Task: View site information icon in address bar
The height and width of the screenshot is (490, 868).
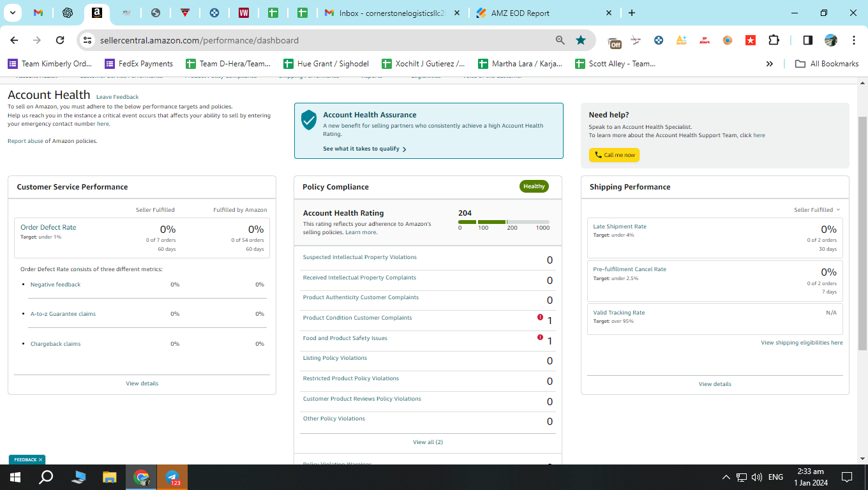Action: [x=88, y=40]
